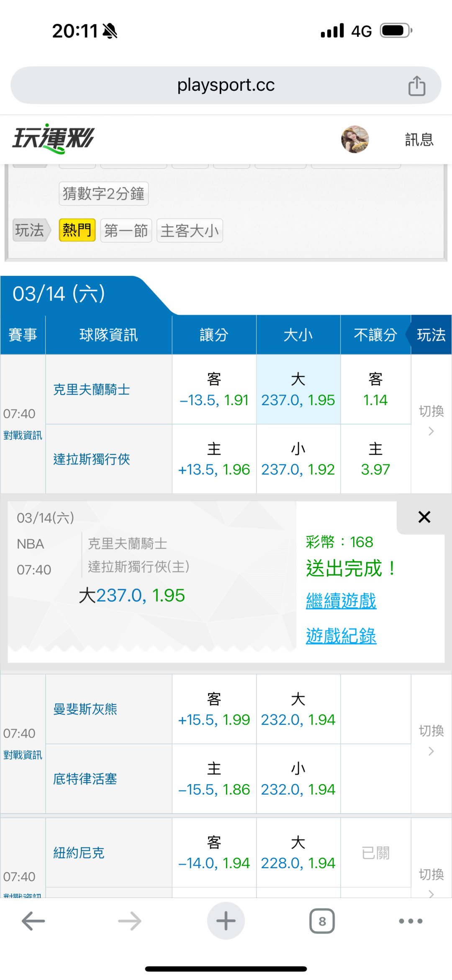The height and width of the screenshot is (980, 452).
Task: Open the playsport.cc address bar
Action: click(226, 85)
